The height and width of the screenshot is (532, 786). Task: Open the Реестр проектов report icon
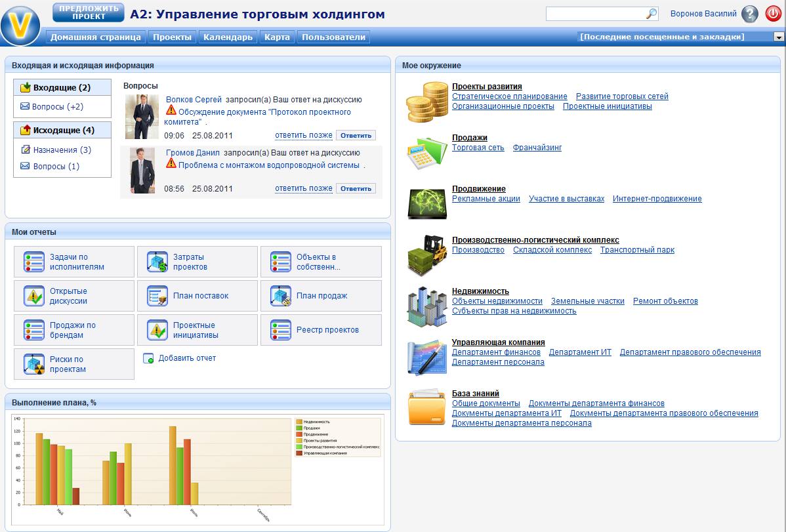281,330
